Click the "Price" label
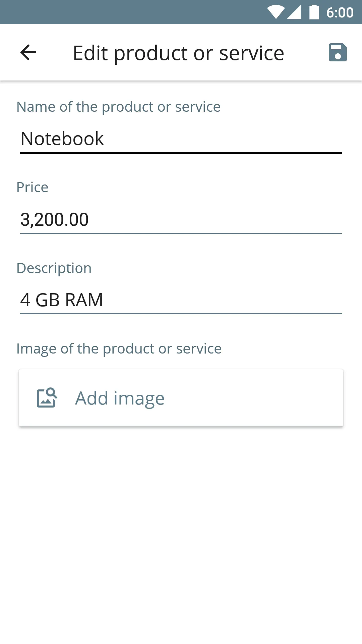 33,187
